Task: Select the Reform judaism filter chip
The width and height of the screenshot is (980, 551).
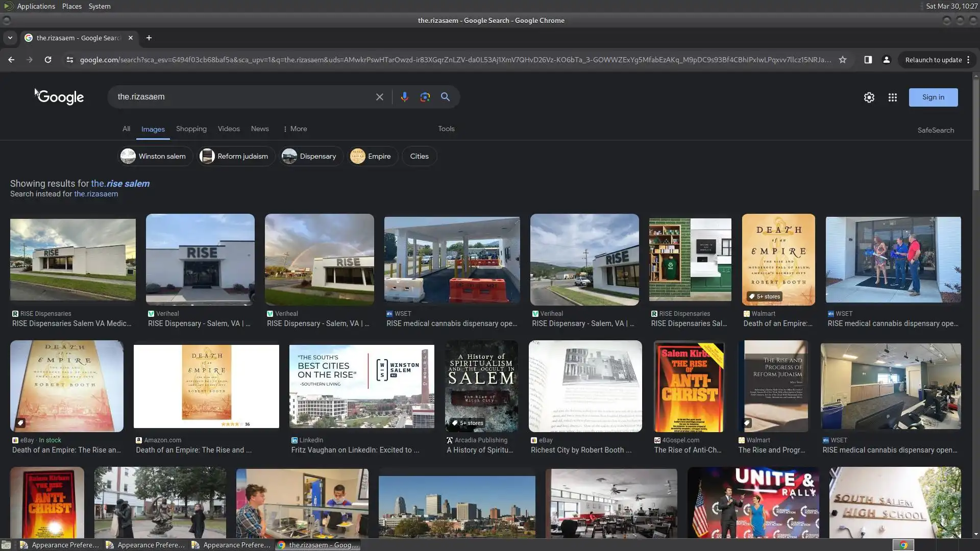Action: click(236, 156)
